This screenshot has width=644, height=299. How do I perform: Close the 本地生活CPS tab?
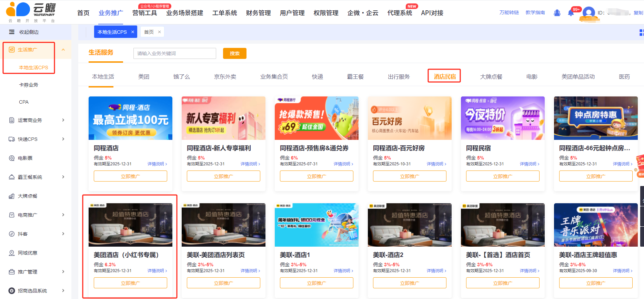[133, 32]
